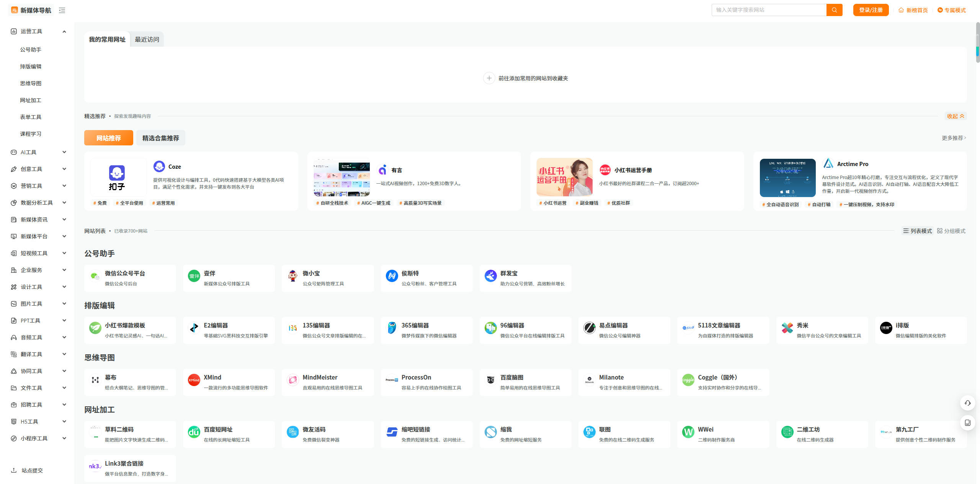Switch to the 最近访问 tab
This screenshot has height=484, width=980.
pyautogui.click(x=147, y=39)
